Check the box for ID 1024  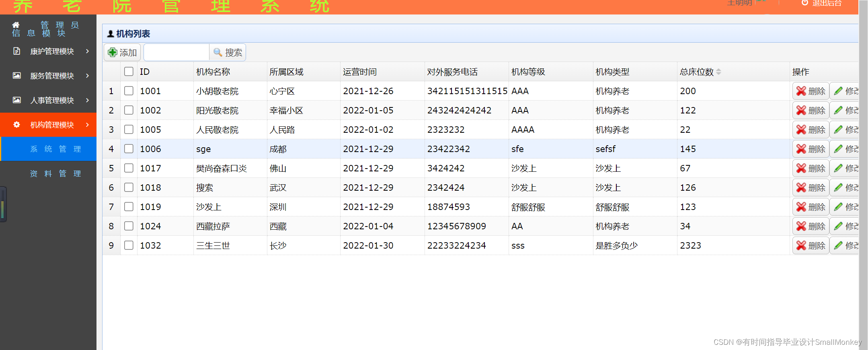[129, 226]
